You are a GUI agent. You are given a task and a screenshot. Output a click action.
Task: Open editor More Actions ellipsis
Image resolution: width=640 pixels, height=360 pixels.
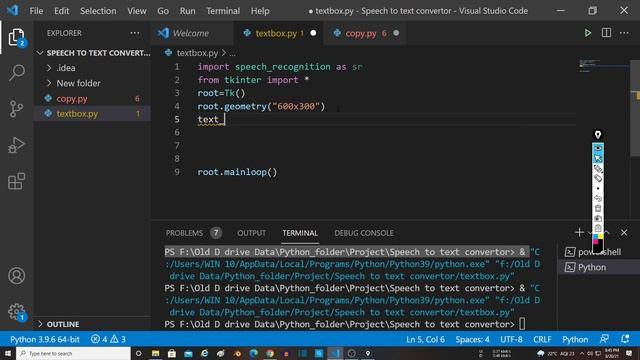(624, 33)
